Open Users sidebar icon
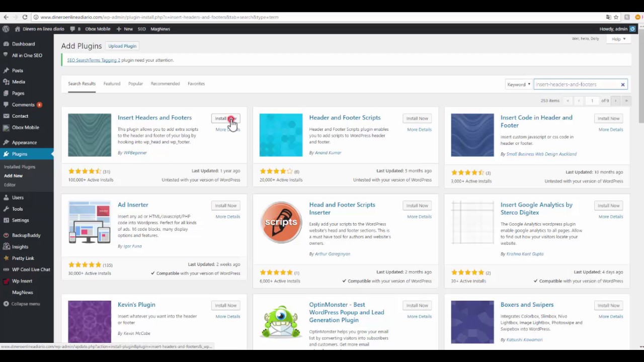The image size is (644, 362). 6,198
